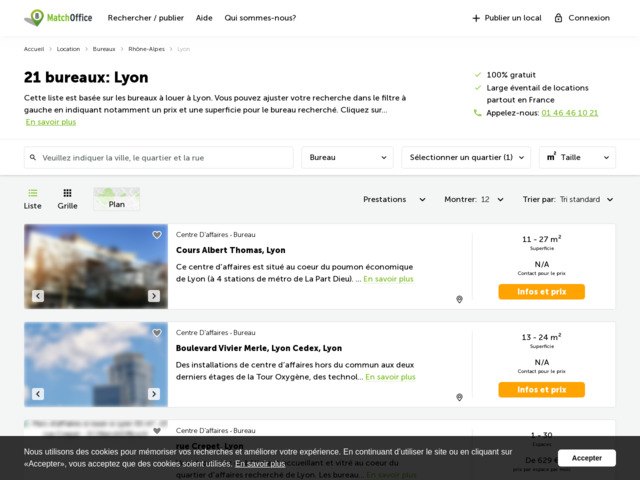This screenshot has height=480, width=640.
Task: Switch to Grille view
Action: 67,199
